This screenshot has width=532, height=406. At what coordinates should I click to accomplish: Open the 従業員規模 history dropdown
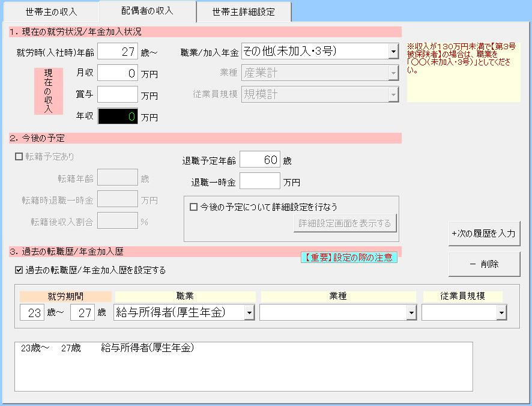tap(501, 313)
